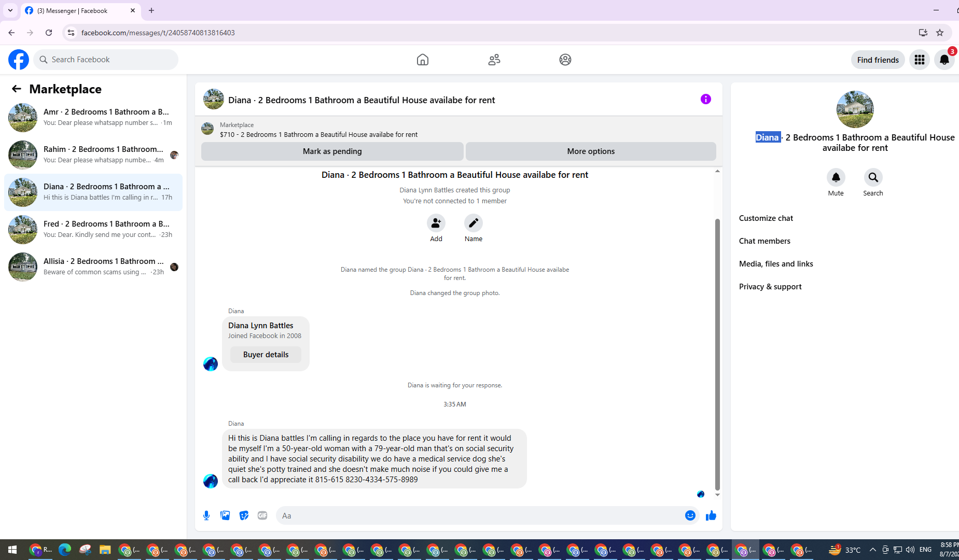This screenshot has height=560, width=959.
Task: Send a thumbs-up like
Action: click(x=711, y=515)
